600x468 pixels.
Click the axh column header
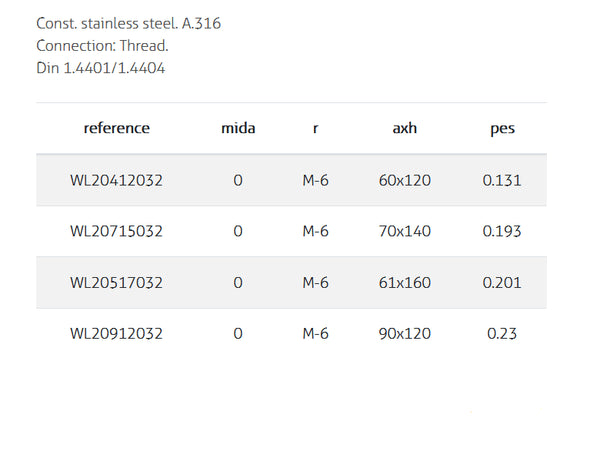coord(407,128)
